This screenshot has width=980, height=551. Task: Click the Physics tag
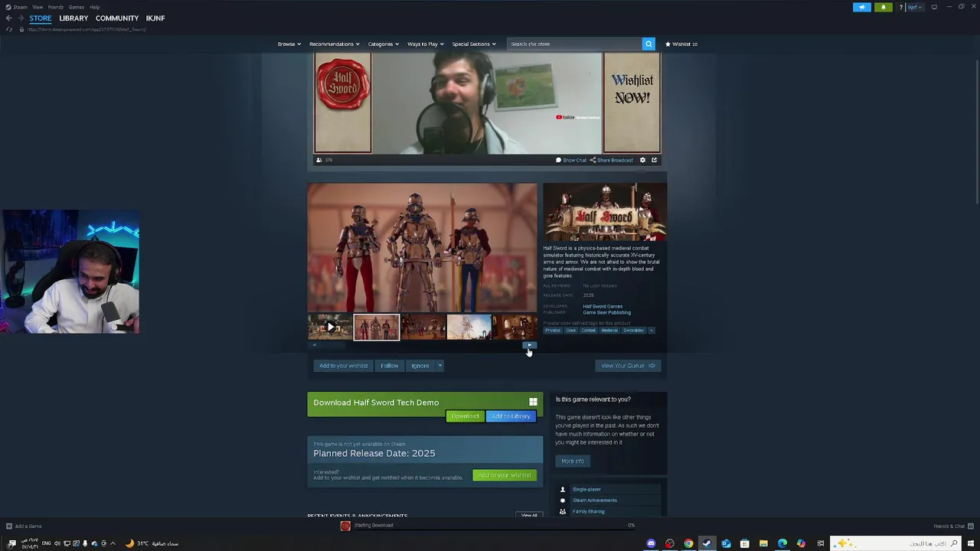click(x=553, y=330)
